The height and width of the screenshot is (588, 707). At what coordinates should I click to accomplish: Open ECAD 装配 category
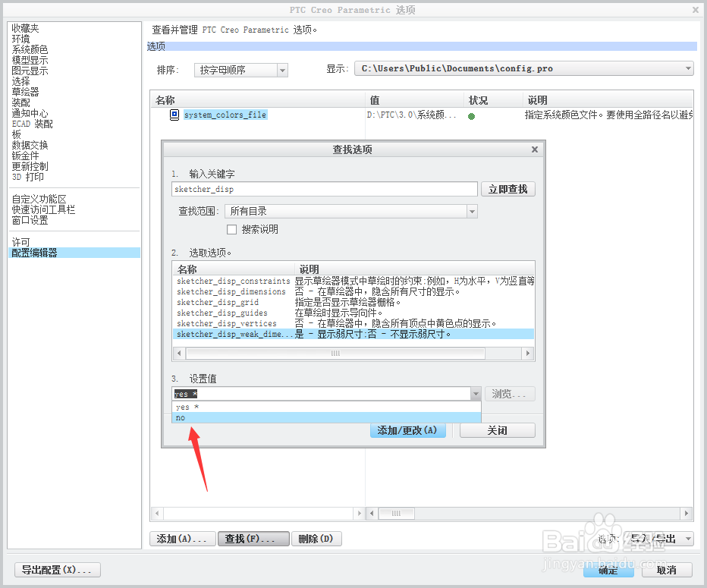pos(32,124)
